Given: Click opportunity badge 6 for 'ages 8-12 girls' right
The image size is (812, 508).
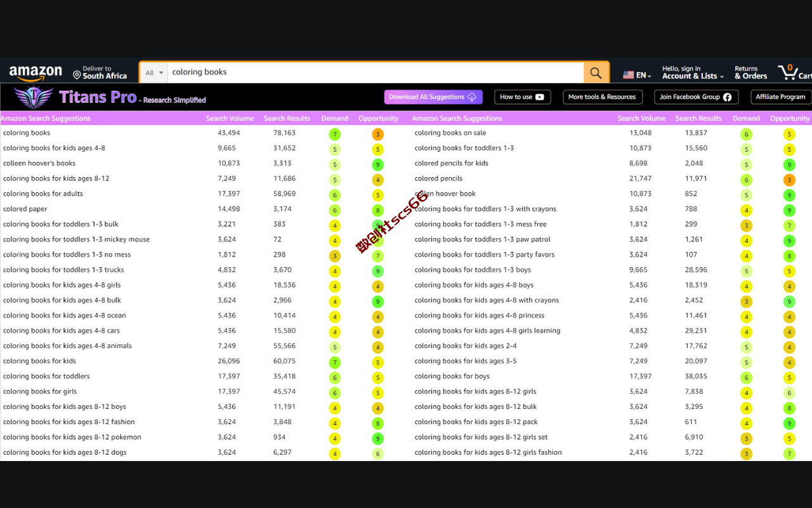Looking at the screenshot, I should pos(789,394).
